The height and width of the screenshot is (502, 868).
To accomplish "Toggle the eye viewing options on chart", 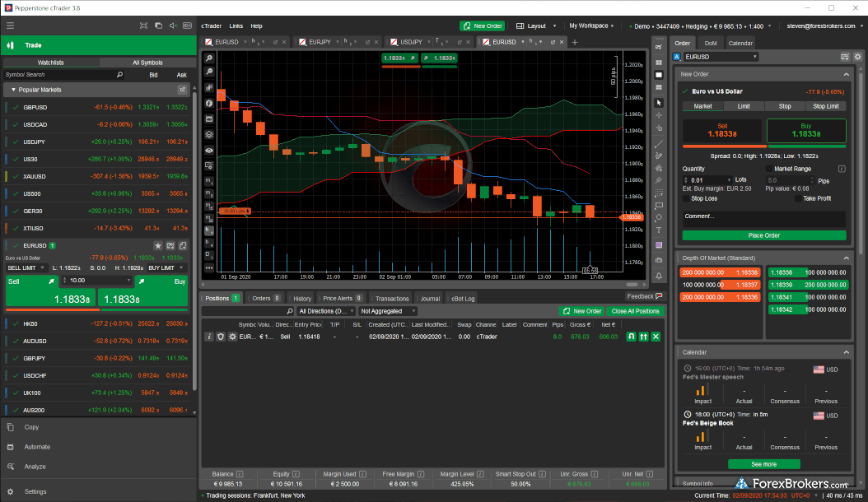I will point(209,151).
